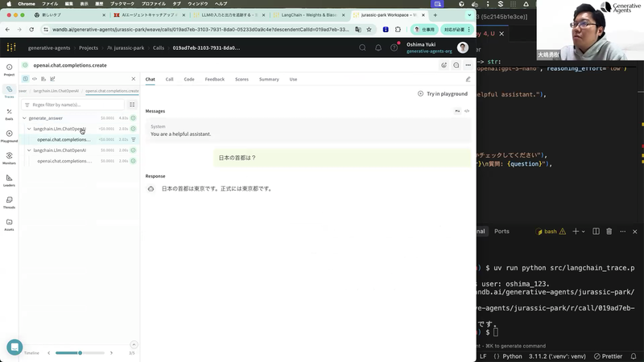Collapse the generate_answer tree node
This screenshot has width=644, height=362.
click(24, 118)
